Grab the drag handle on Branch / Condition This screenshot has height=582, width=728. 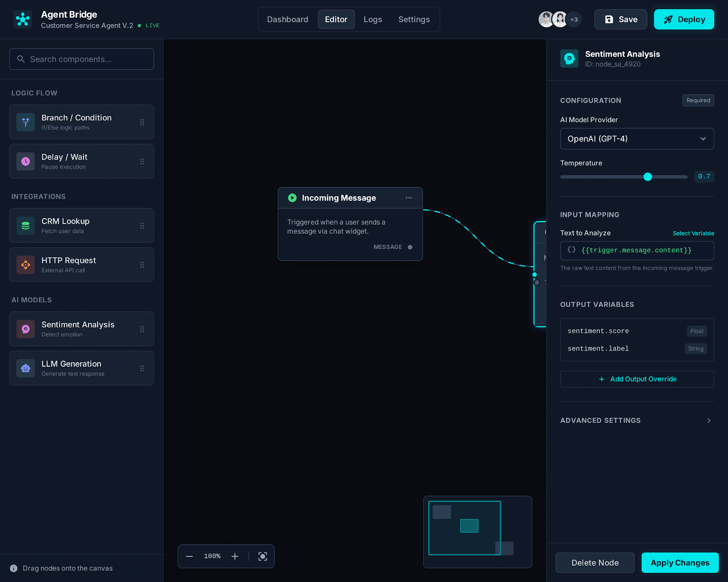pyautogui.click(x=142, y=122)
